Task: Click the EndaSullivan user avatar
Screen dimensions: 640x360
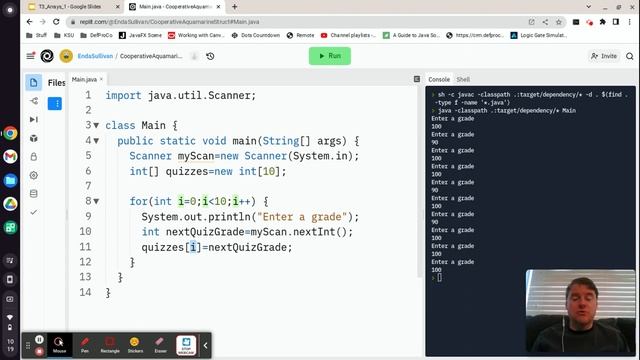Action: (66, 56)
